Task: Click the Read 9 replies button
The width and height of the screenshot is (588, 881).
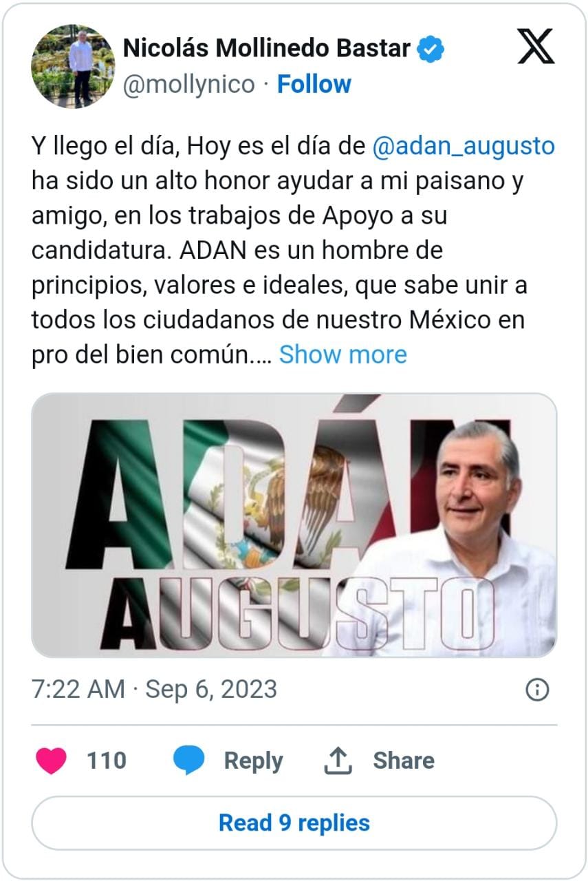Action: click(294, 822)
